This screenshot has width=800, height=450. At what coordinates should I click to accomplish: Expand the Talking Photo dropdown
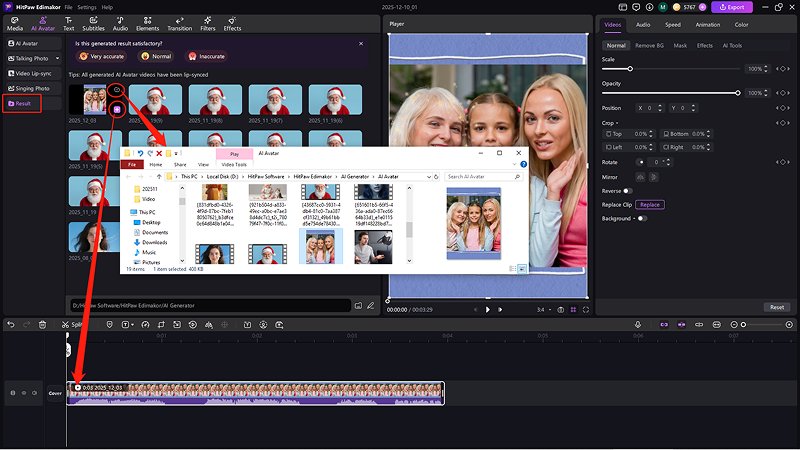pyautogui.click(x=55, y=58)
